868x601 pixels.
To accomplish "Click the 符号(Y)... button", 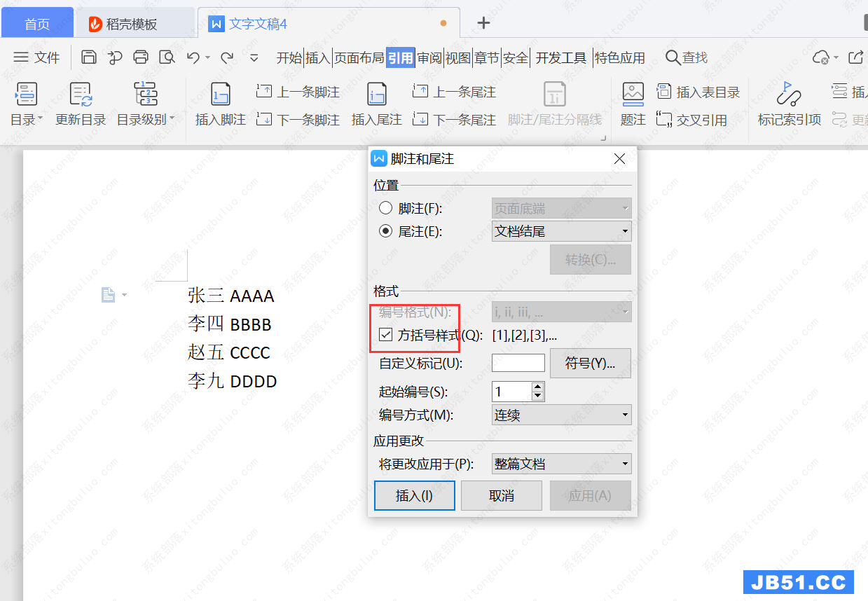I will tap(590, 364).
